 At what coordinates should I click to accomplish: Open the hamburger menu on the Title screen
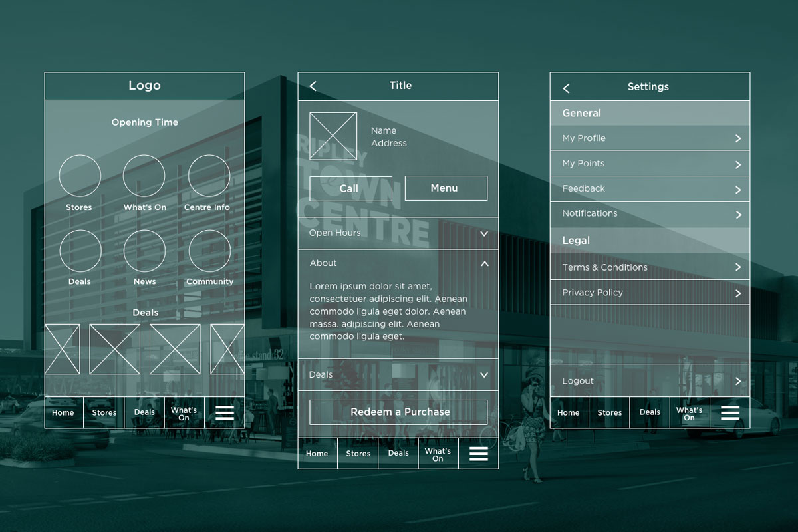477,453
